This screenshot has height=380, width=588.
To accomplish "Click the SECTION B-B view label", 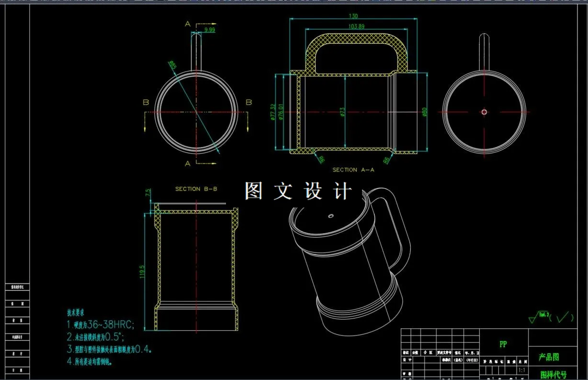I will tap(196, 189).
